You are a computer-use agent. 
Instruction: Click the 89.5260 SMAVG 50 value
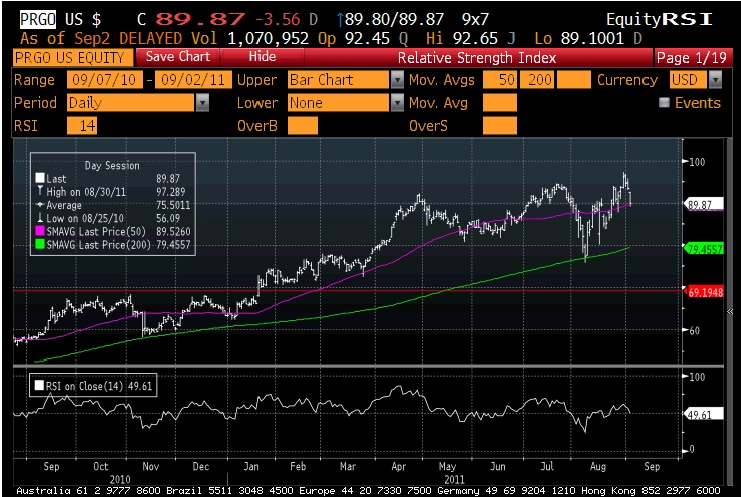click(x=173, y=231)
